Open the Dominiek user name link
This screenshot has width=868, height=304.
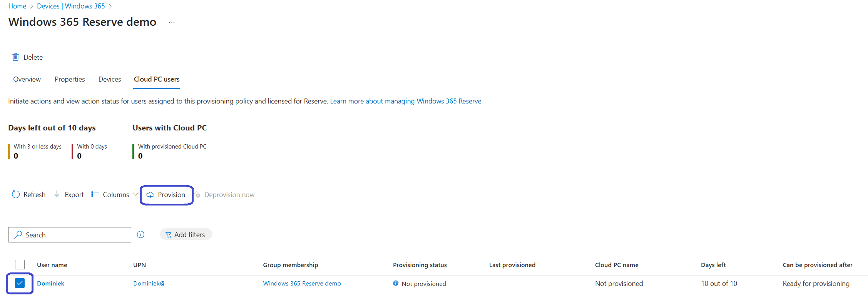pos(50,283)
